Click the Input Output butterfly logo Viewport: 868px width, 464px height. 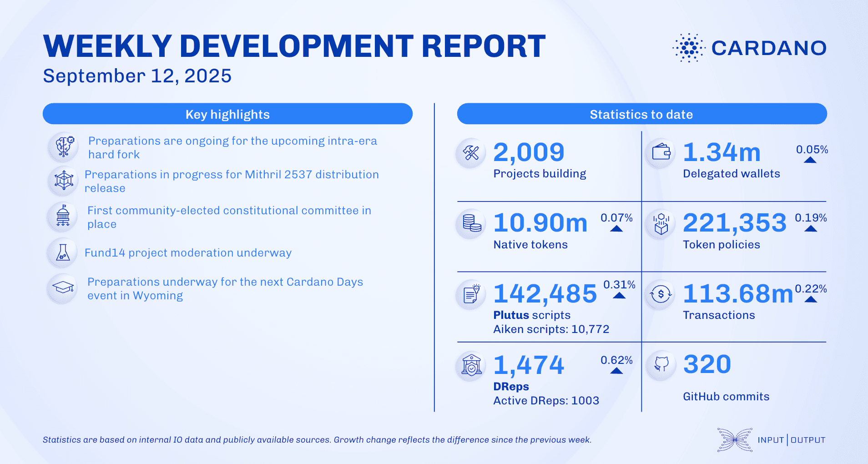(734, 440)
